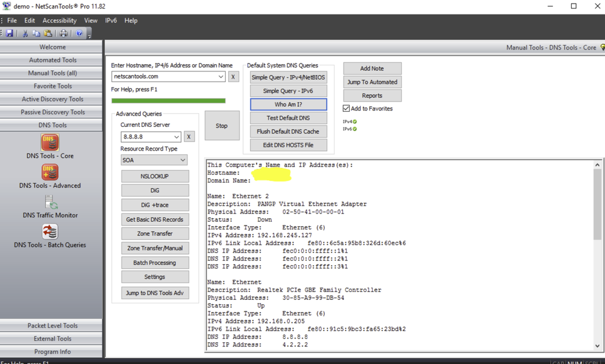Expand the Current DNS Server dropdown
605x364 pixels.
pos(176,137)
